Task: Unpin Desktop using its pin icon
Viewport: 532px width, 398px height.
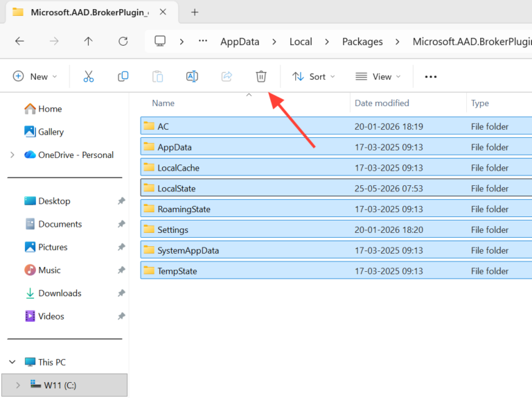Action: pos(121,201)
